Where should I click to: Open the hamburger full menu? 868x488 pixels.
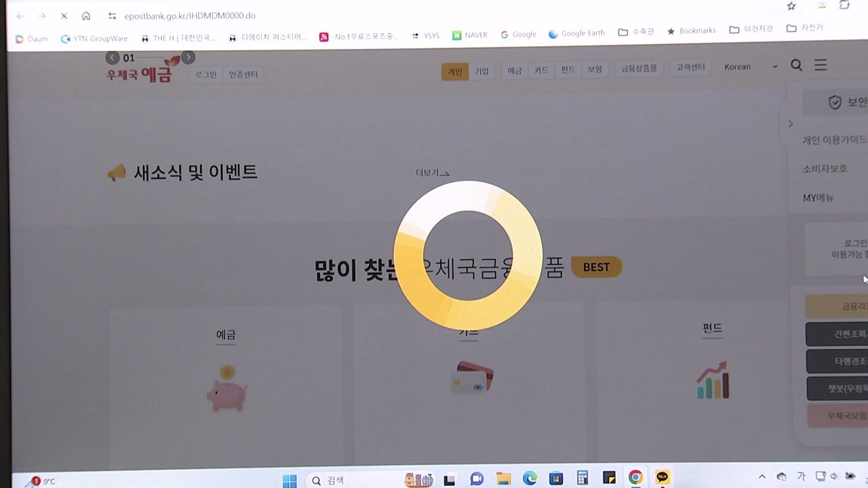coord(821,64)
